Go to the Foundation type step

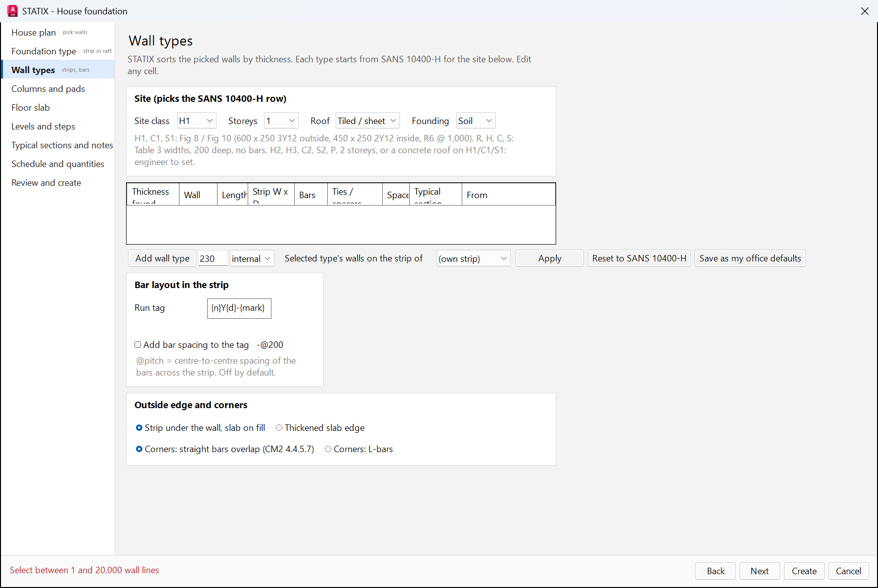point(58,51)
